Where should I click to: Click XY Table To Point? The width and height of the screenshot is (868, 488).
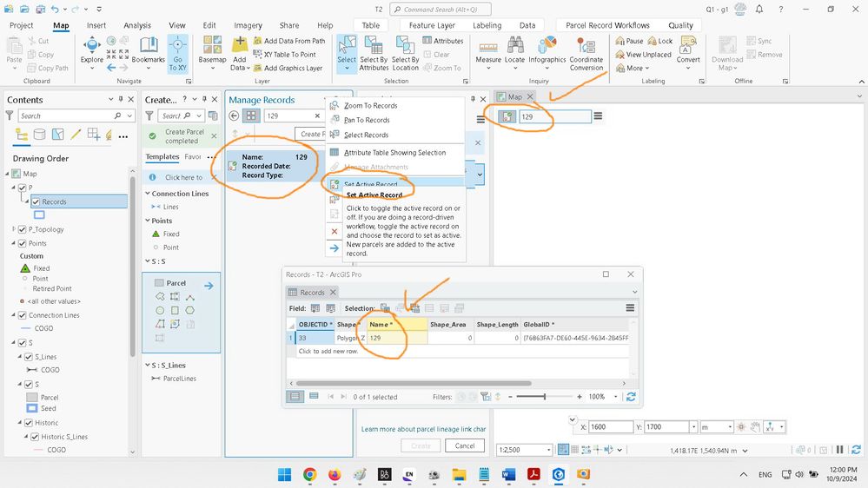pyautogui.click(x=284, y=54)
